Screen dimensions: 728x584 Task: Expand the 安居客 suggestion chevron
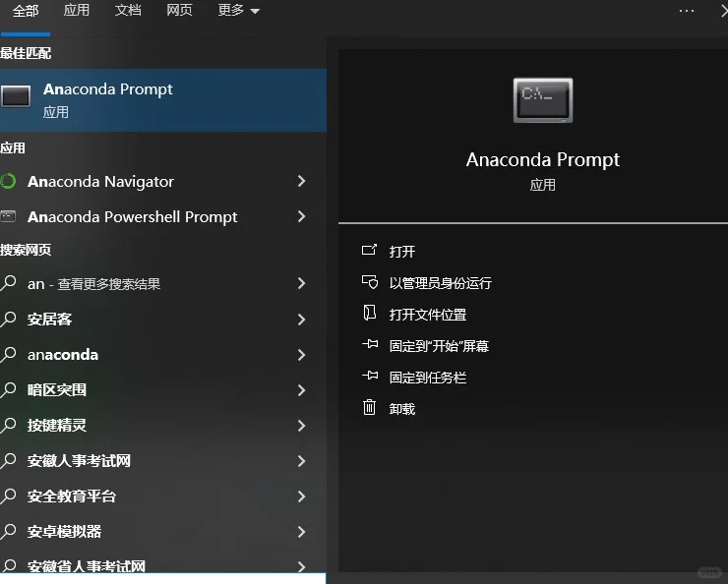(x=301, y=320)
